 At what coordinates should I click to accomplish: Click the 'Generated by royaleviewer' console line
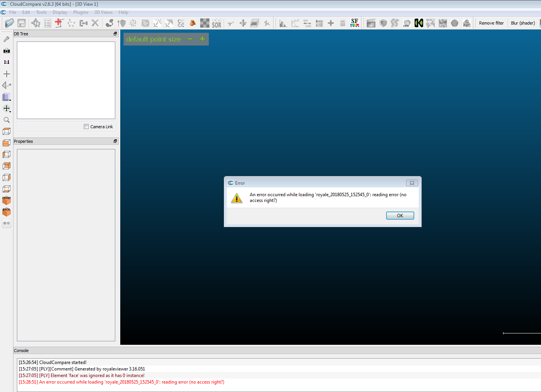click(82, 369)
